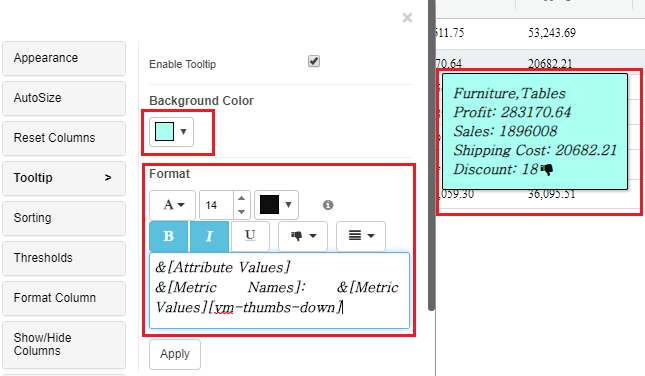Open the font family dropdown
Image resolution: width=645 pixels, height=376 pixels.
(x=172, y=205)
